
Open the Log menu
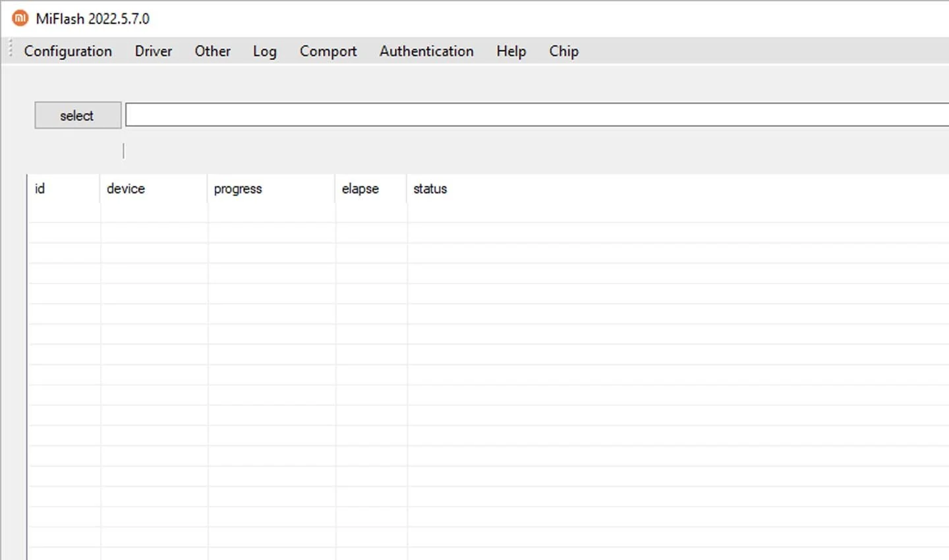pyautogui.click(x=265, y=51)
